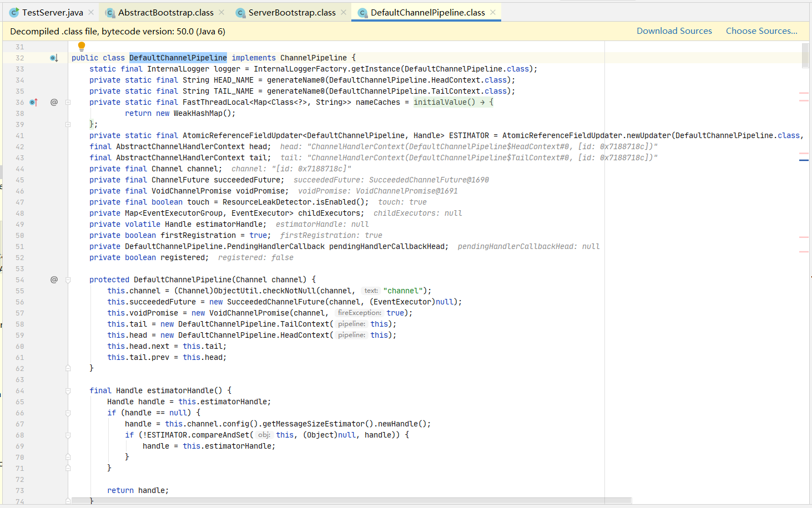The height and width of the screenshot is (508, 812).
Task: Click nameCaches field name on line 36
Action: pyautogui.click(x=378, y=102)
